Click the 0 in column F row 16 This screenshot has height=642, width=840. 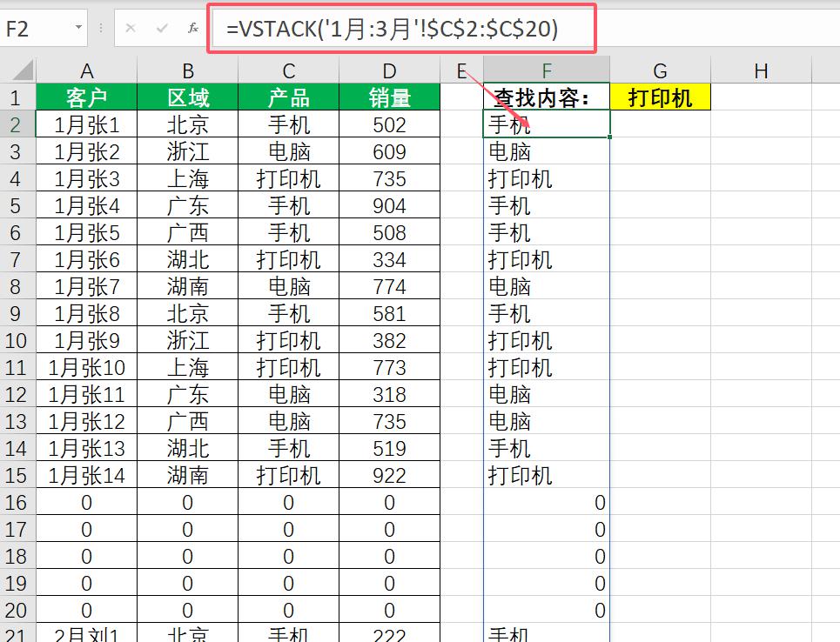click(547, 502)
